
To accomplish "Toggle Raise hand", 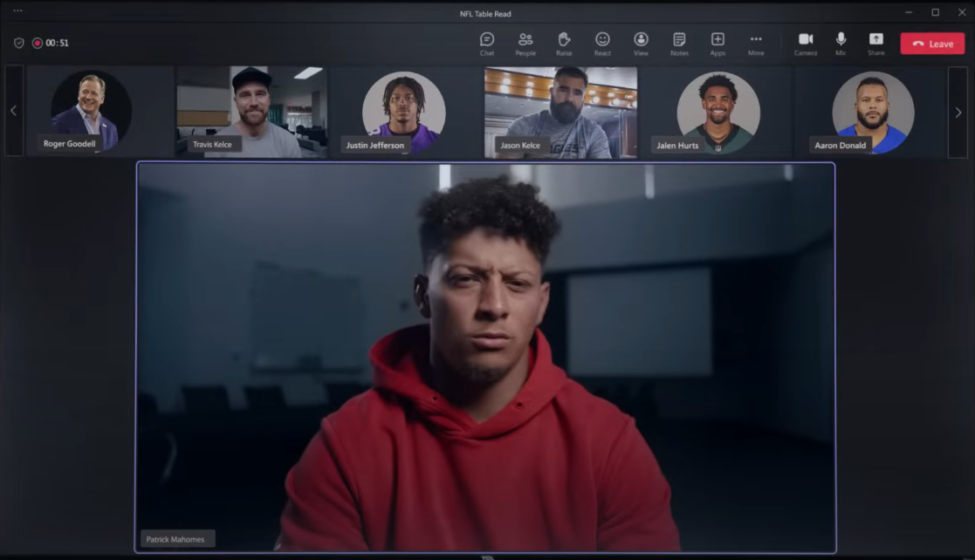I will 564,42.
